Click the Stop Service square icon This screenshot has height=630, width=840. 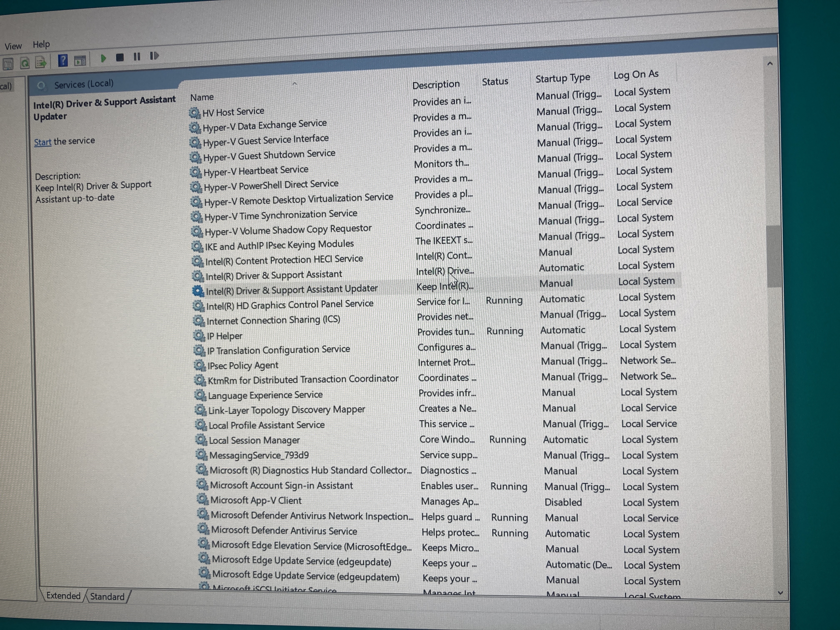click(120, 57)
